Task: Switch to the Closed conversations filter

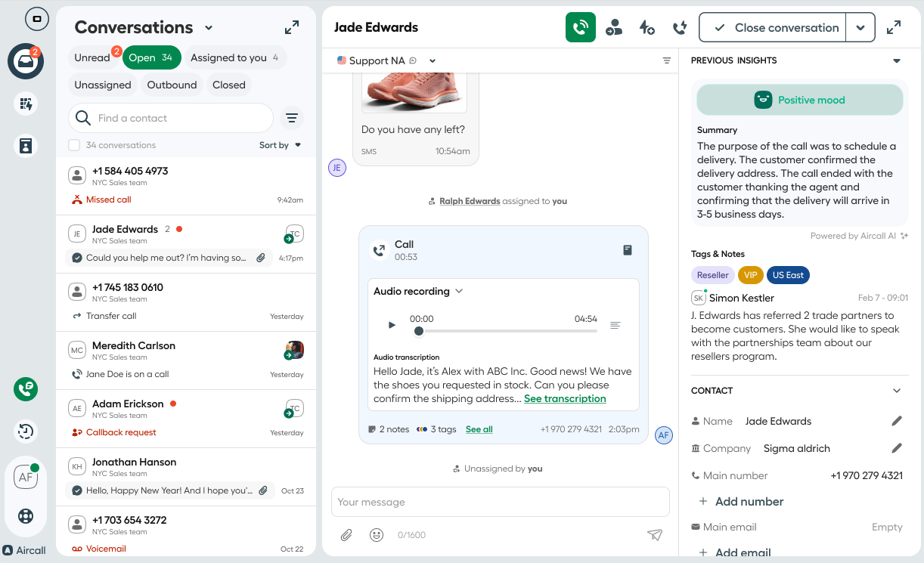Action: (x=228, y=85)
